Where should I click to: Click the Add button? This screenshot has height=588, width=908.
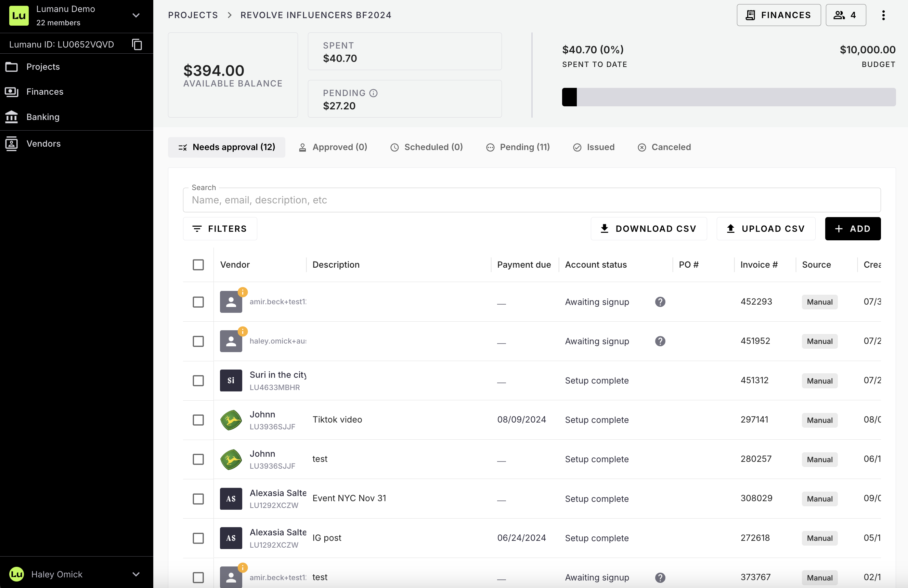tap(852, 229)
